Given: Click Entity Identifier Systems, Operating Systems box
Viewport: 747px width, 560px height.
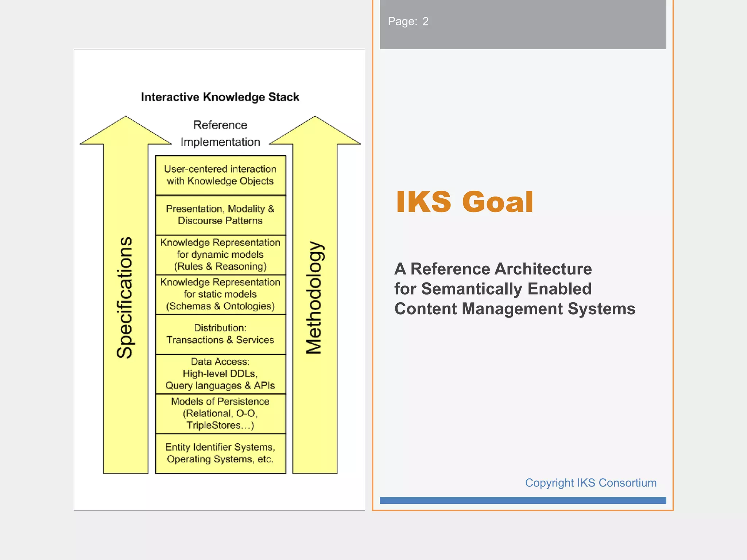Looking at the screenshot, I should pyautogui.click(x=220, y=453).
